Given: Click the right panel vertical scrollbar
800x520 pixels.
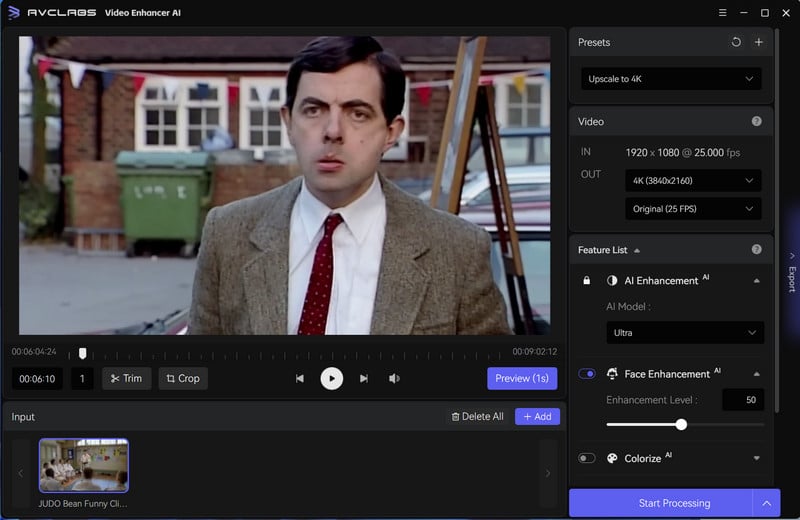Looking at the screenshot, I should click(x=777, y=219).
